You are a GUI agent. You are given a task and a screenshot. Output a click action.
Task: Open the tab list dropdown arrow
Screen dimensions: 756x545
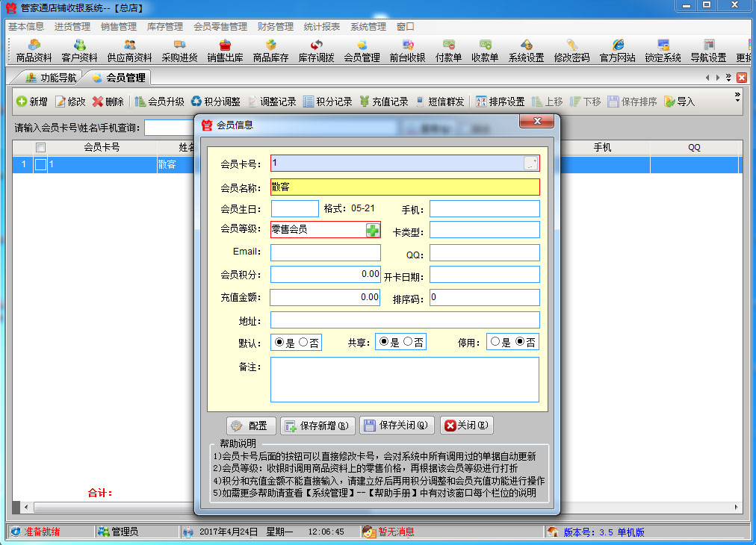728,77
